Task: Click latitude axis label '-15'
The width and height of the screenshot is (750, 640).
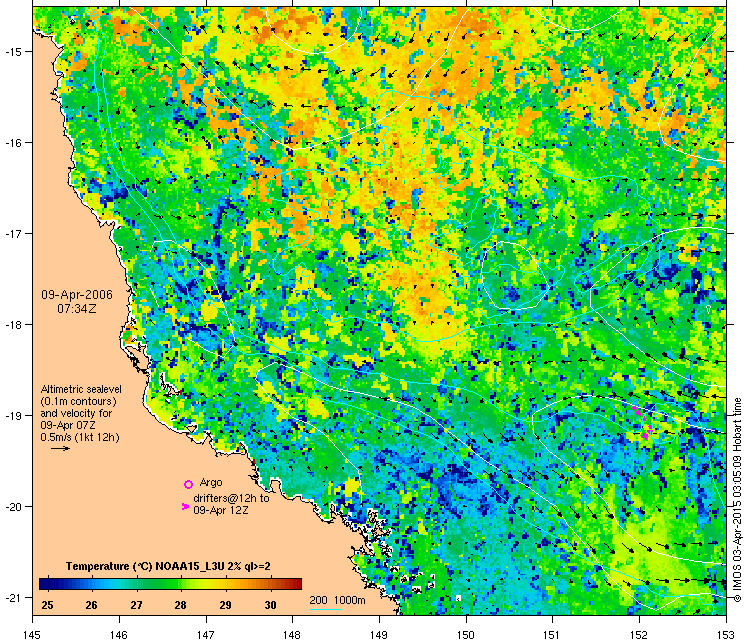Action: [12, 52]
